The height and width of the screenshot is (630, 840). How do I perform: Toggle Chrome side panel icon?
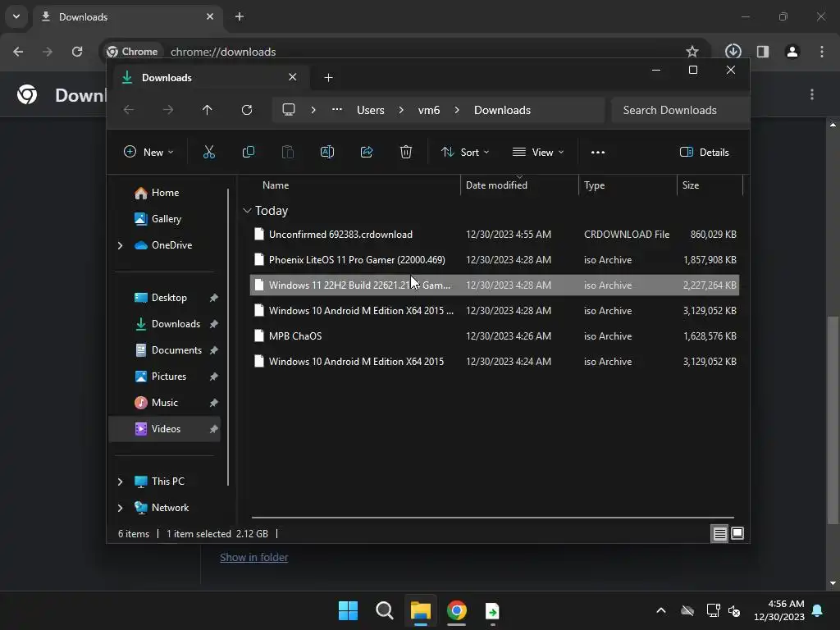pyautogui.click(x=763, y=52)
